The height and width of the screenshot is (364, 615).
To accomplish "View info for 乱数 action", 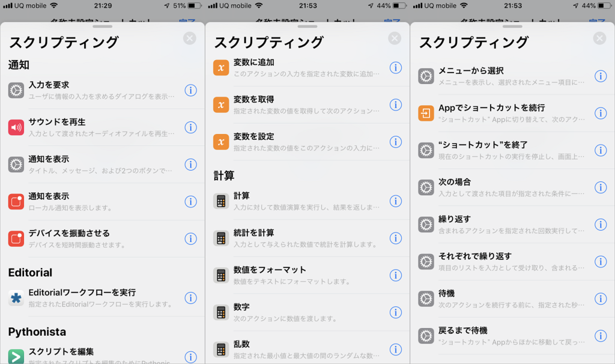I will pyautogui.click(x=396, y=350).
